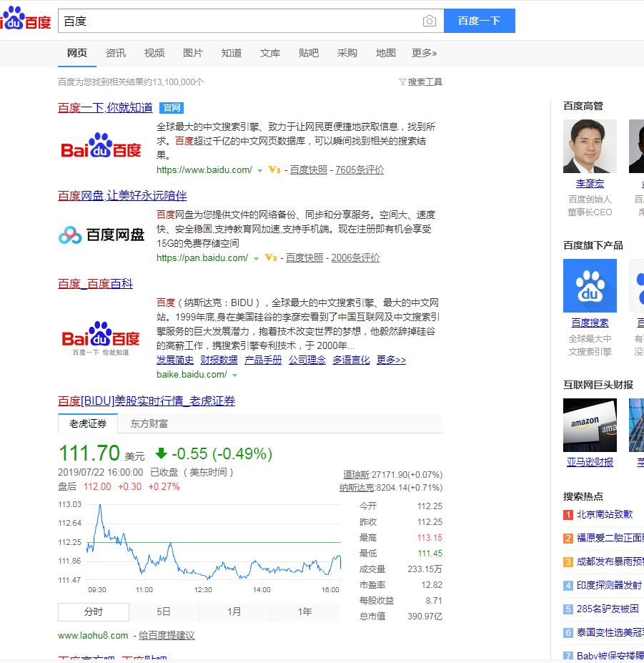Open 纳斯达克 index link

357,488
